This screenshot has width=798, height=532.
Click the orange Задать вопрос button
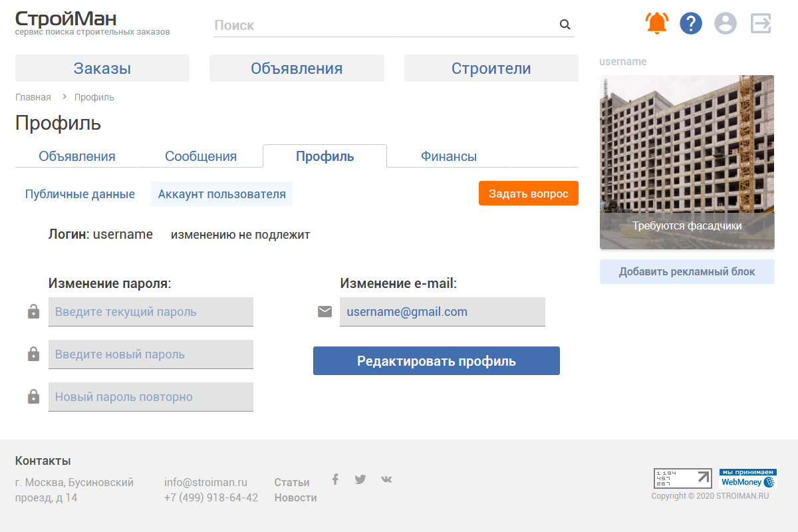(x=528, y=194)
